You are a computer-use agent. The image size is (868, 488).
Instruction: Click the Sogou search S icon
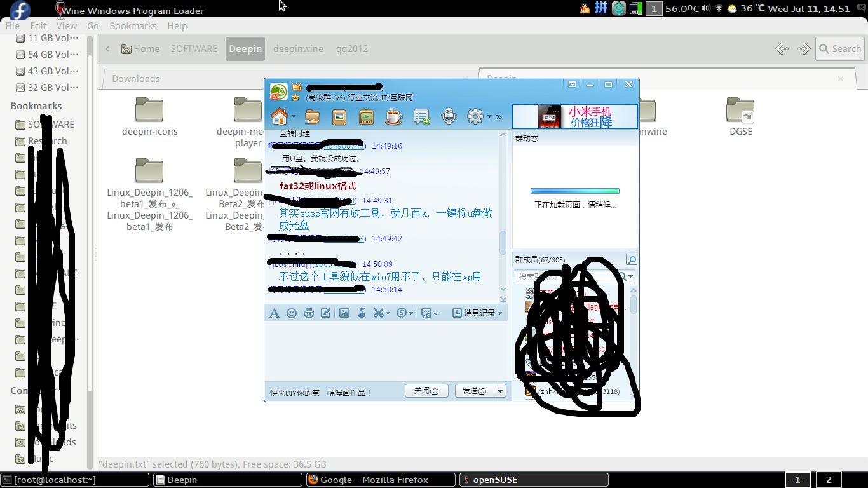click(x=402, y=313)
